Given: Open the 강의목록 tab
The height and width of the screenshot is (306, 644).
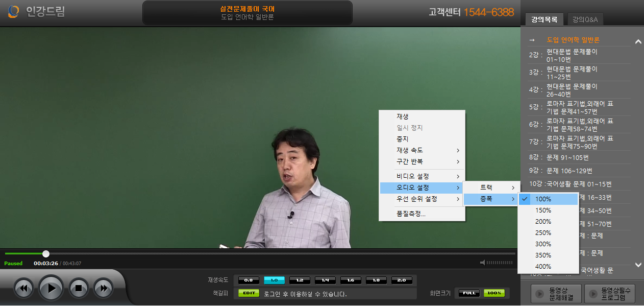Looking at the screenshot, I should pos(544,19).
